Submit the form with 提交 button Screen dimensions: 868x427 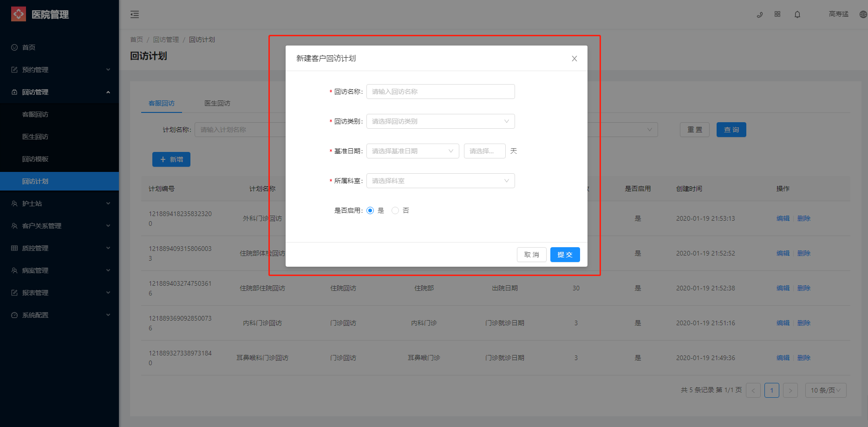[x=565, y=255]
